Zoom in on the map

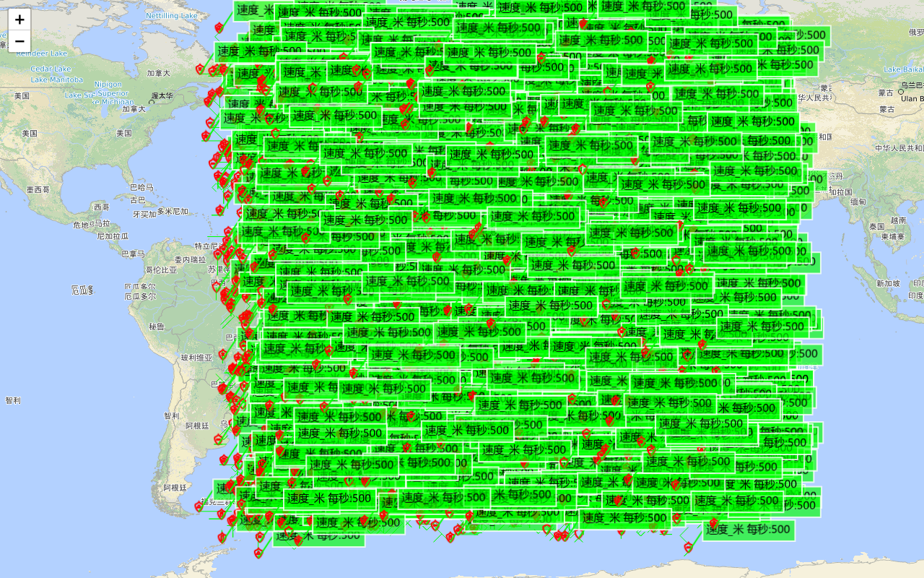click(19, 20)
